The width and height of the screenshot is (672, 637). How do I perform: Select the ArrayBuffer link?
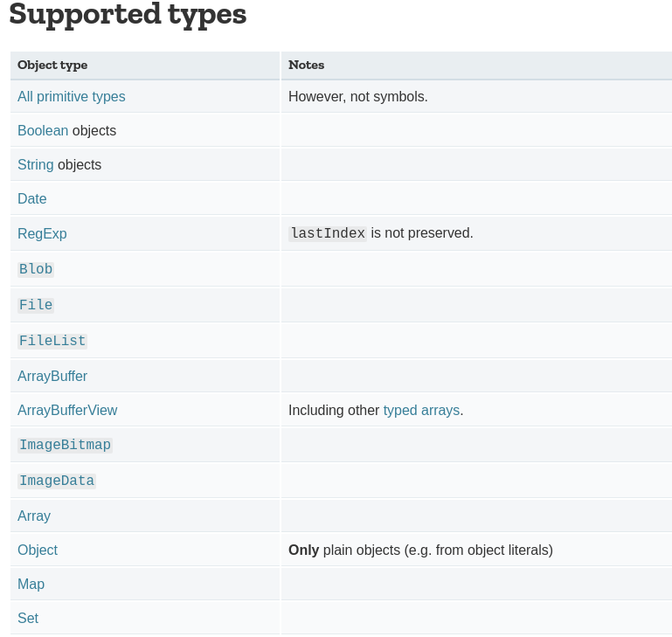(x=52, y=377)
